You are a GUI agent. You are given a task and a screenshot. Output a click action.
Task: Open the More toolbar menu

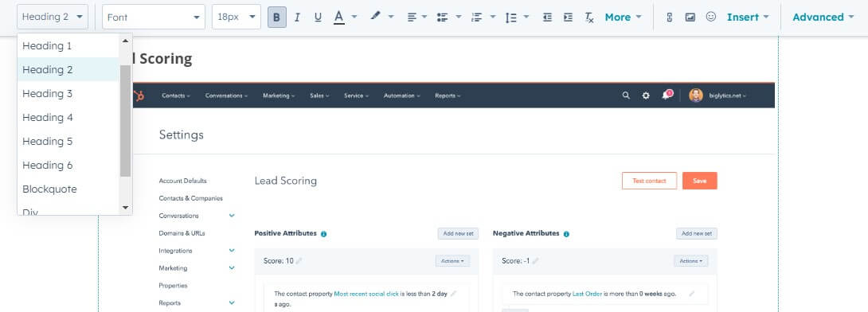click(623, 18)
